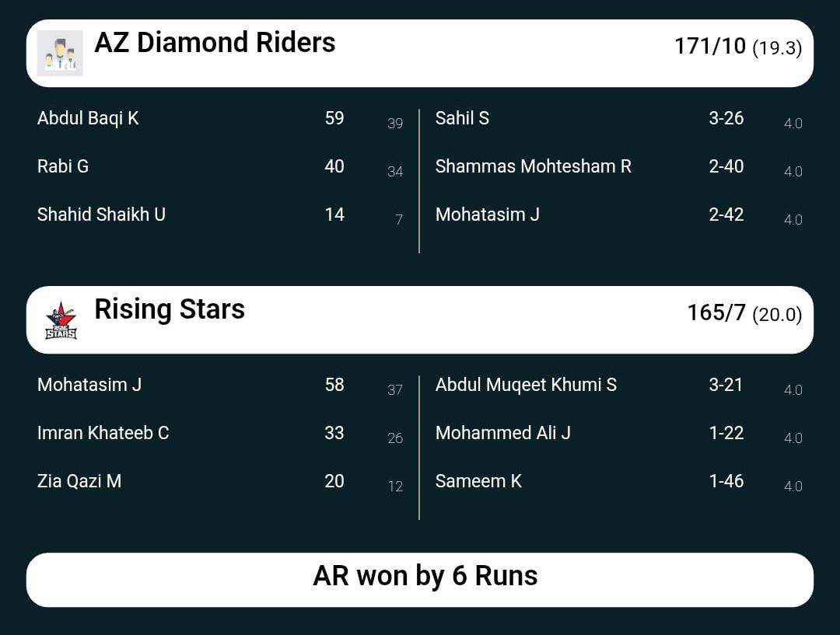The height and width of the screenshot is (635, 840).
Task: Open the Rising Stars team name
Action: (170, 309)
